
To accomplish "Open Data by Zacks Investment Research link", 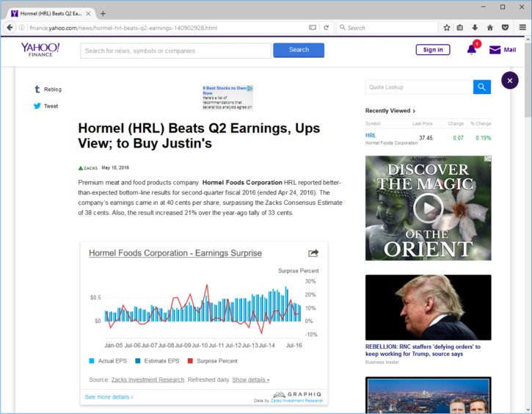I will pyautogui.click(x=296, y=401).
